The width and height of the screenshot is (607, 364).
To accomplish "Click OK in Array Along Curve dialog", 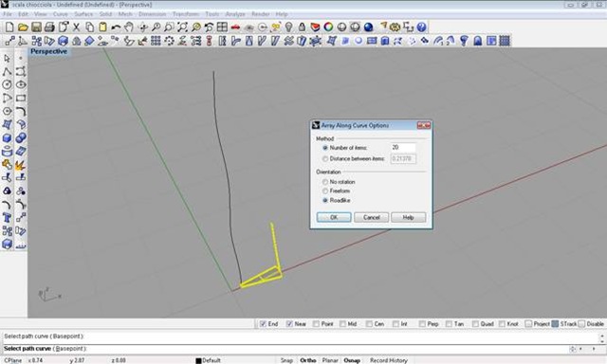I will (334, 217).
